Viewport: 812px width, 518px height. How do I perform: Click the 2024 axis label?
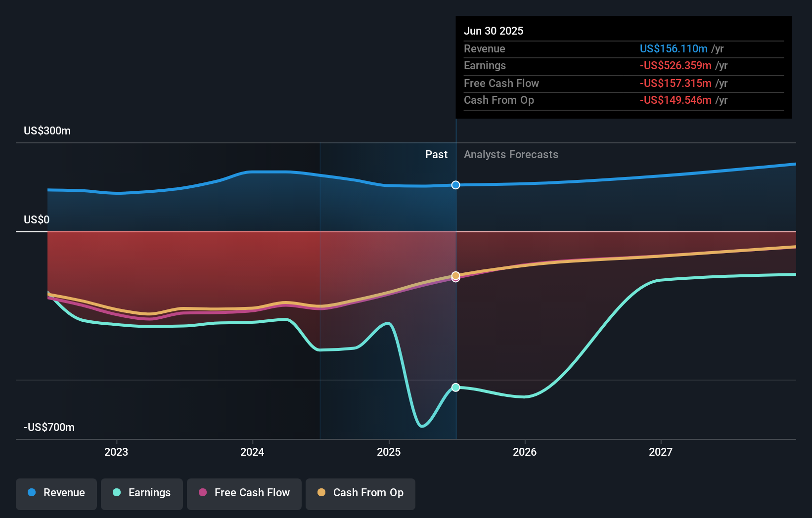(252, 452)
